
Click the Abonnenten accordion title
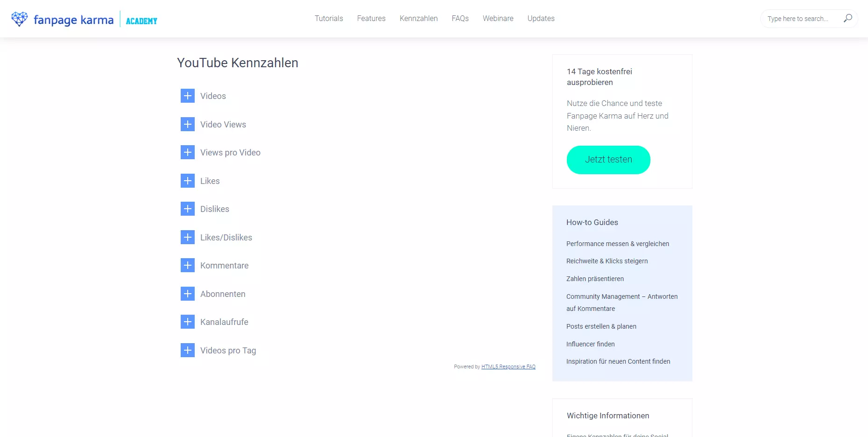coord(223,294)
